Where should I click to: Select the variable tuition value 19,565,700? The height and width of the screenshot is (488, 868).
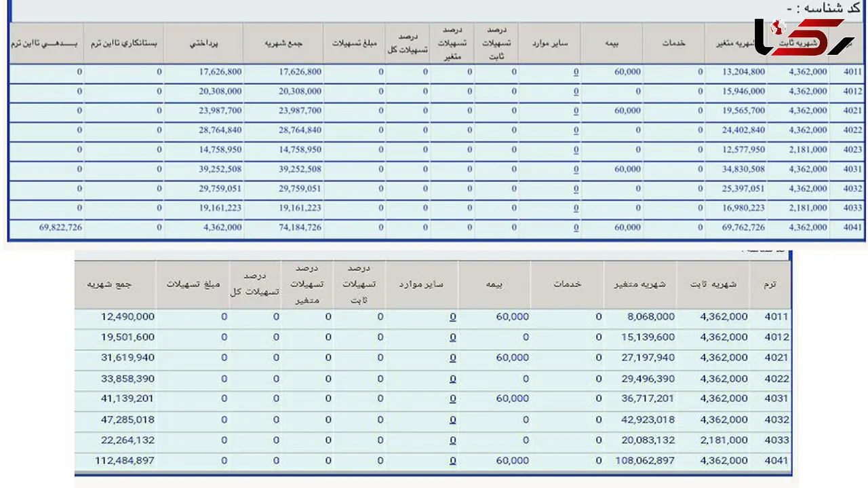point(744,111)
